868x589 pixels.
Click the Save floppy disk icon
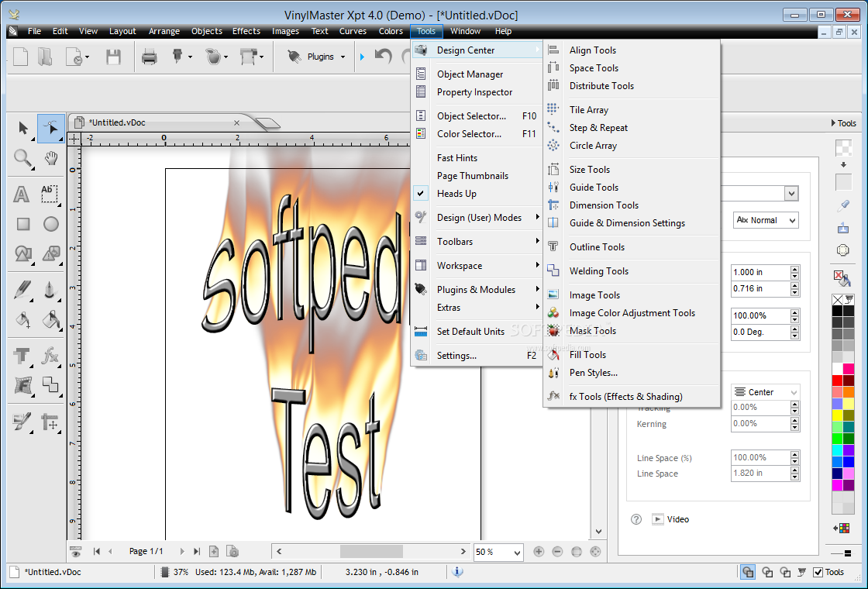113,57
